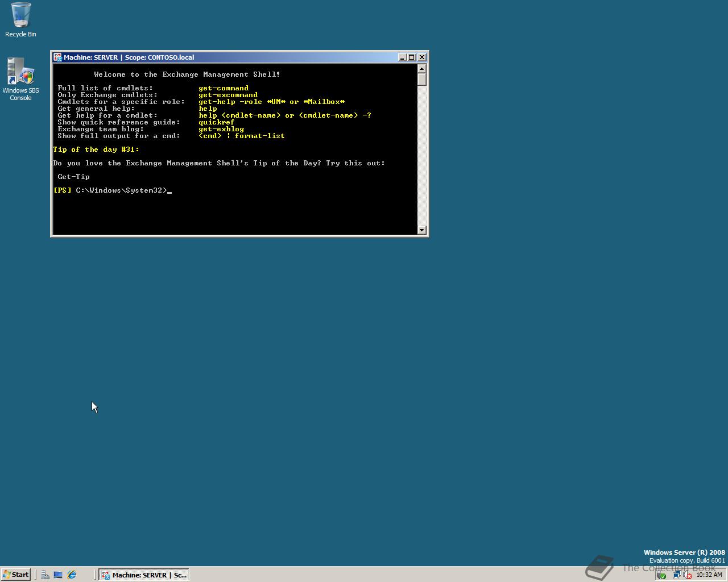Click 'help <cmdlet-name> or <cmdlet-name> -?' text

285,115
